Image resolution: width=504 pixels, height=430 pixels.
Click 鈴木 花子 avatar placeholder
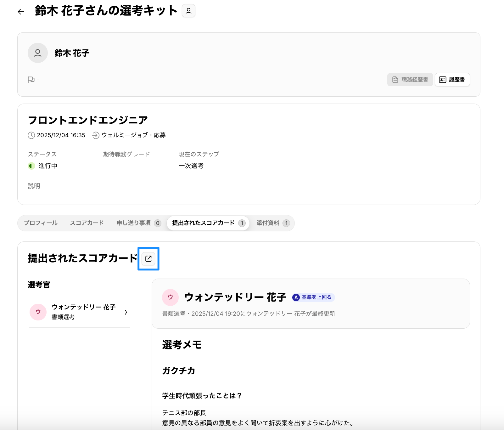click(x=38, y=53)
